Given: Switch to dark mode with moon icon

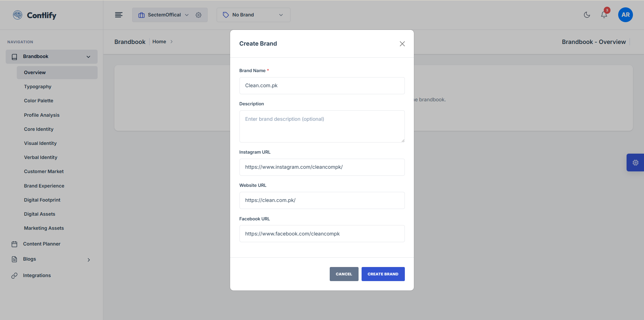Looking at the screenshot, I should pyautogui.click(x=587, y=15).
